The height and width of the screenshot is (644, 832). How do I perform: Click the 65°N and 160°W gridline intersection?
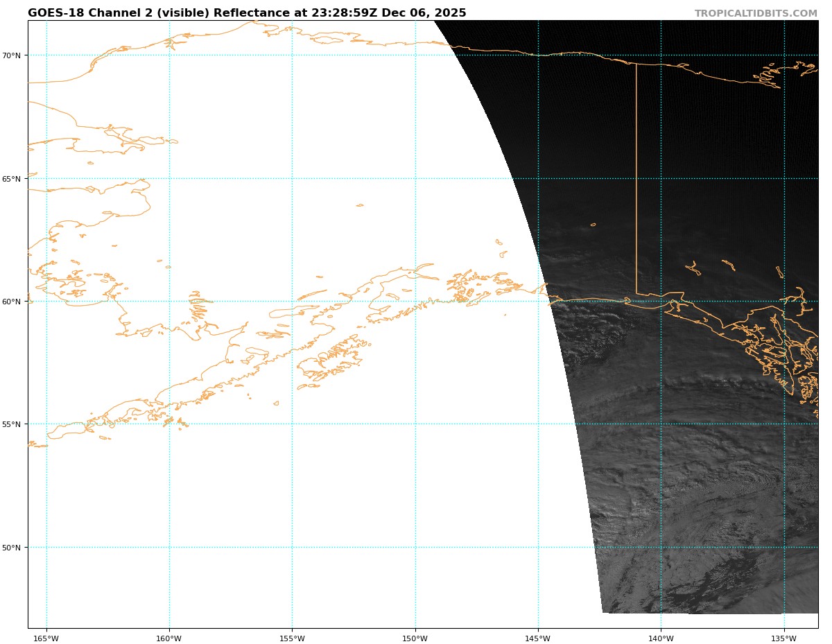169,179
